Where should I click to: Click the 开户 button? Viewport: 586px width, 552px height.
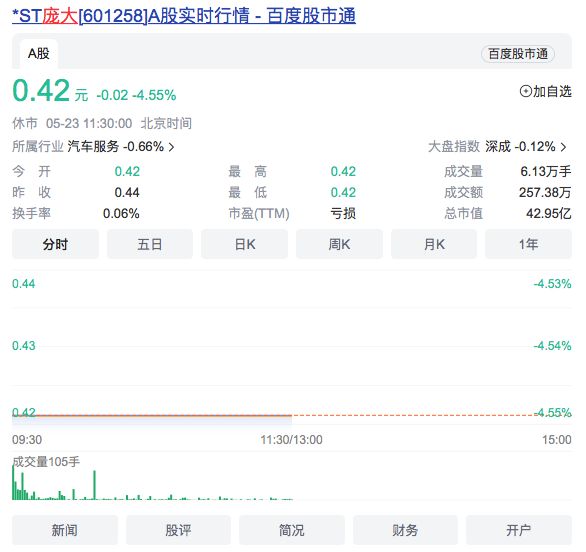pyautogui.click(x=519, y=530)
